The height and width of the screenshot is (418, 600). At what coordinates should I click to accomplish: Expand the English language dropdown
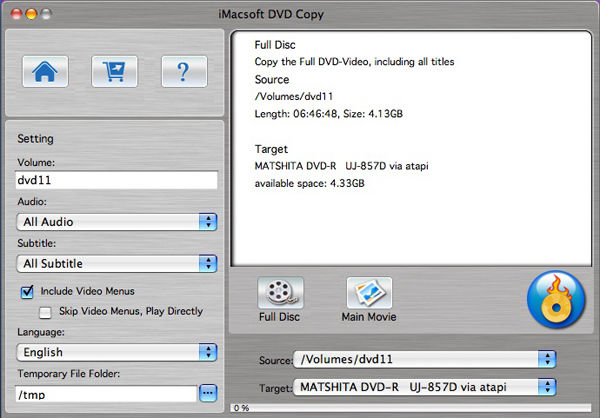tap(117, 352)
